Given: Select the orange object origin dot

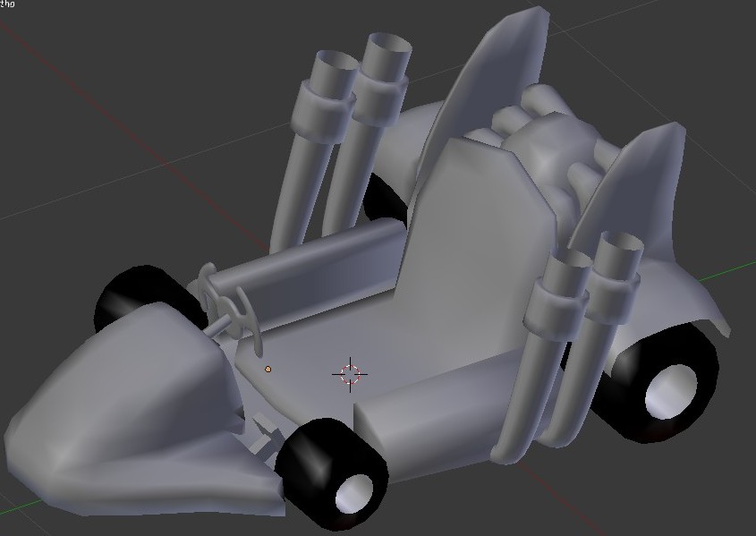Looking at the screenshot, I should click(268, 369).
